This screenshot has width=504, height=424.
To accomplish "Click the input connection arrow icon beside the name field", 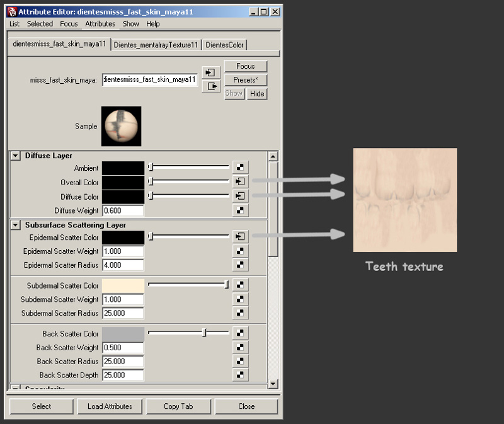I will pyautogui.click(x=211, y=72).
